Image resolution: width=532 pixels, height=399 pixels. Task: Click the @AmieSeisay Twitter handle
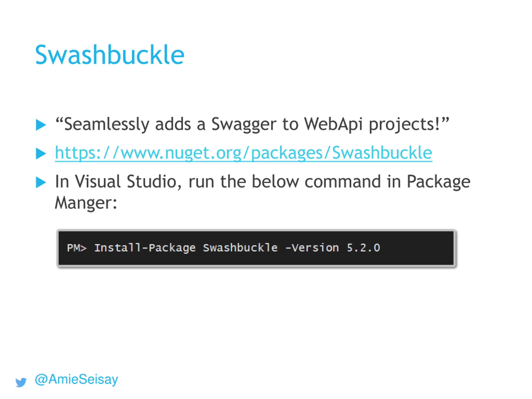point(76,379)
